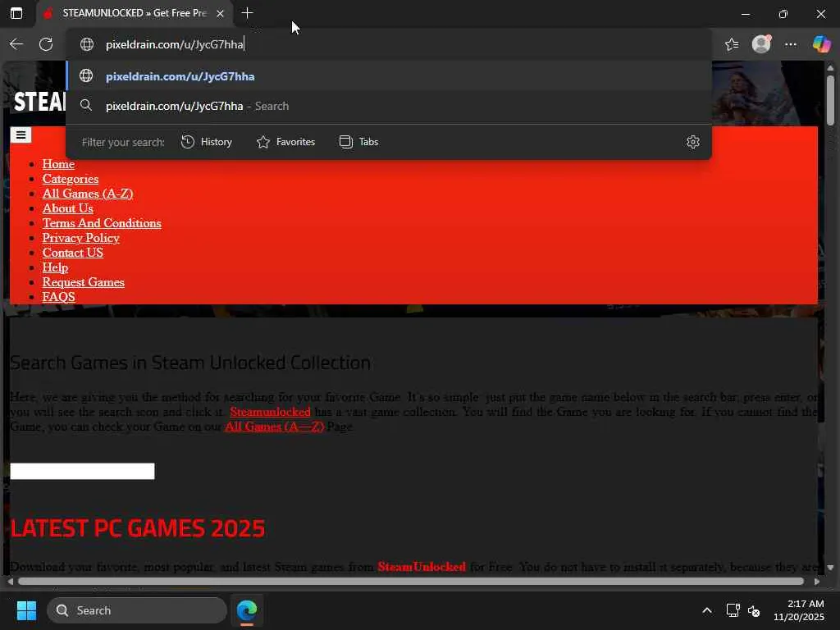Open the All Games (A-Z) menu link
The width and height of the screenshot is (840, 630).
point(88,194)
